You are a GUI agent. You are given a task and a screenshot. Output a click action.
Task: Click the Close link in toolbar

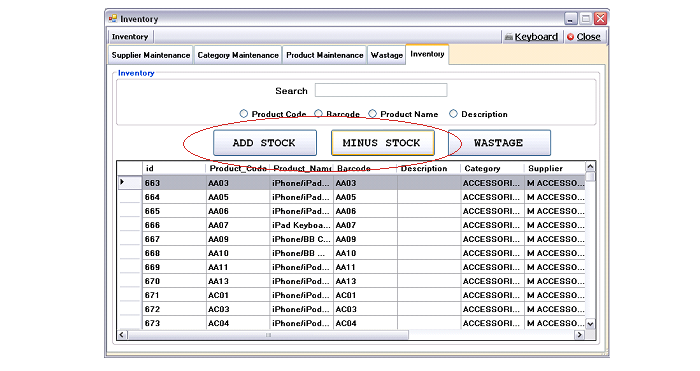coord(588,37)
